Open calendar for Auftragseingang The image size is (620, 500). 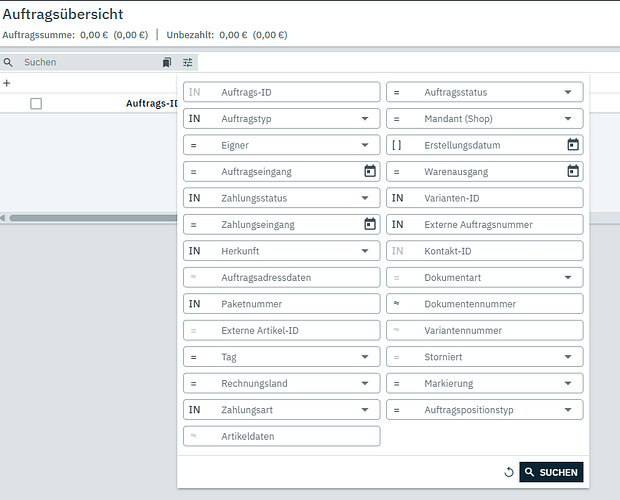pos(370,171)
